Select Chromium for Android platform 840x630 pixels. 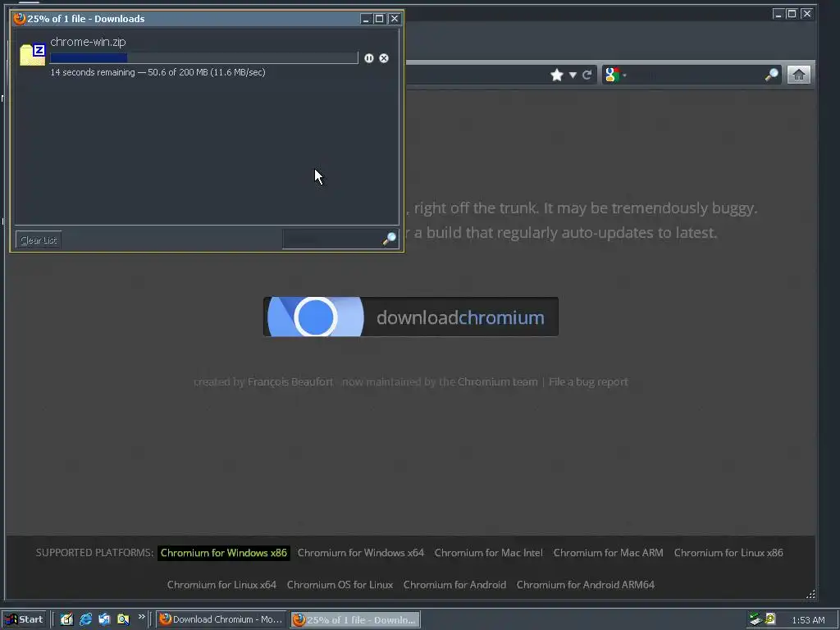tap(454, 585)
